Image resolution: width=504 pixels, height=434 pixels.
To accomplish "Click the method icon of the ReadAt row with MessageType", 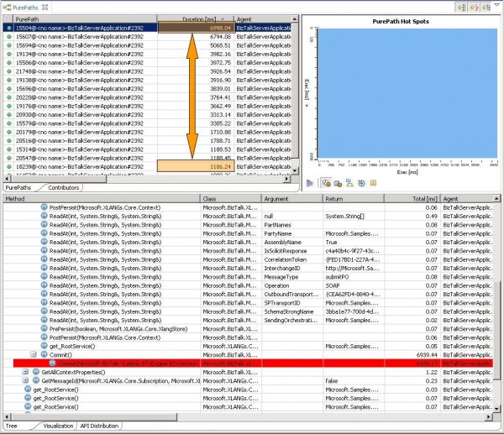I will (45, 276).
